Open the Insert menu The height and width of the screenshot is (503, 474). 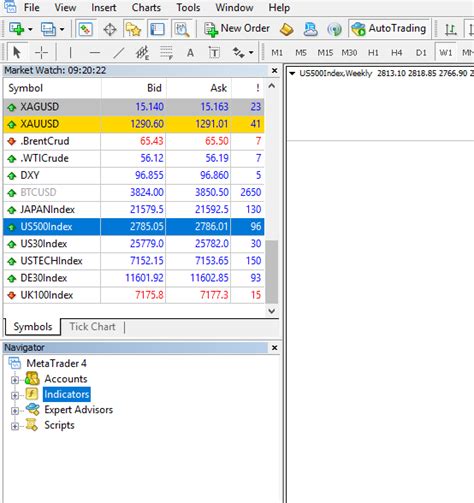pos(104,7)
